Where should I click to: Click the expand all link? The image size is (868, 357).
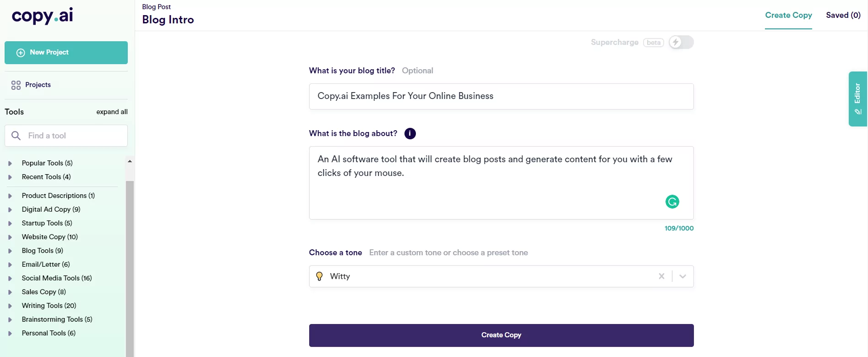(112, 112)
